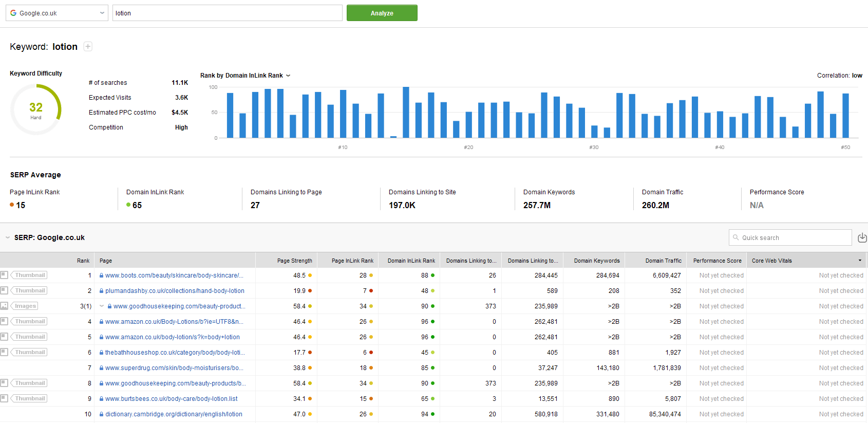Click into the keyword field containing lotion
The height and width of the screenshot is (423, 868).
[228, 13]
